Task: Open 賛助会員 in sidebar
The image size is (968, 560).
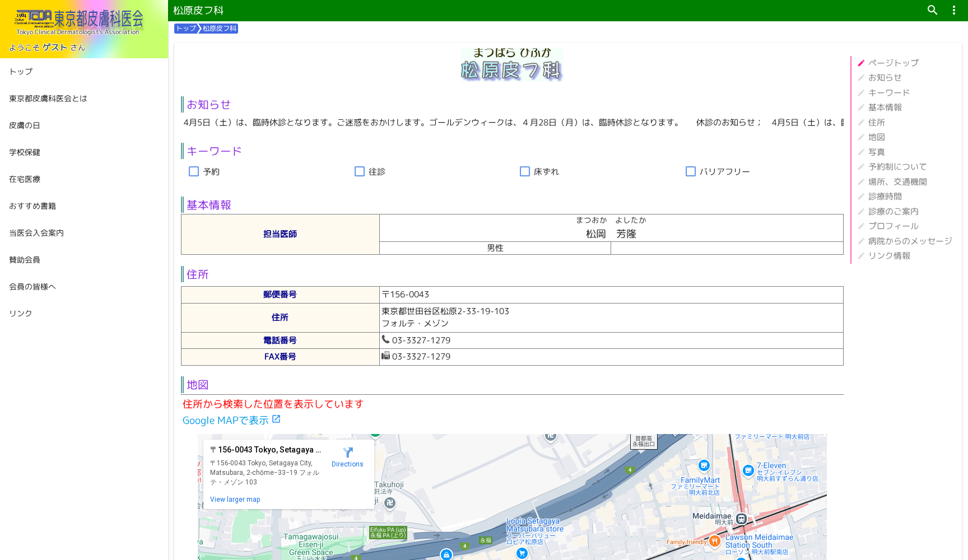Action: pos(84,260)
